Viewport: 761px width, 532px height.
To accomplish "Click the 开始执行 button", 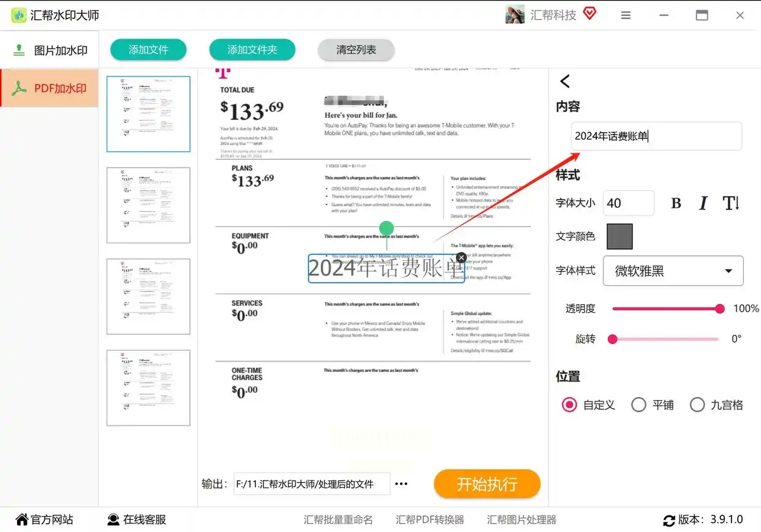I will point(487,484).
